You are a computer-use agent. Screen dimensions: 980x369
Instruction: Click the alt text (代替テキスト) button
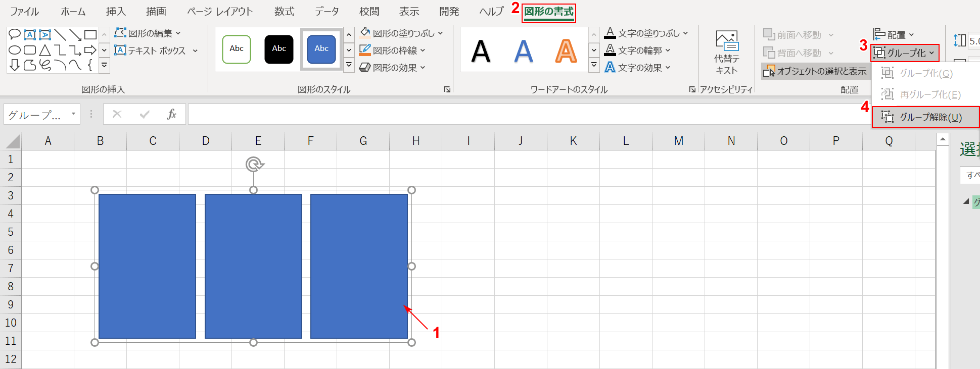(x=727, y=53)
